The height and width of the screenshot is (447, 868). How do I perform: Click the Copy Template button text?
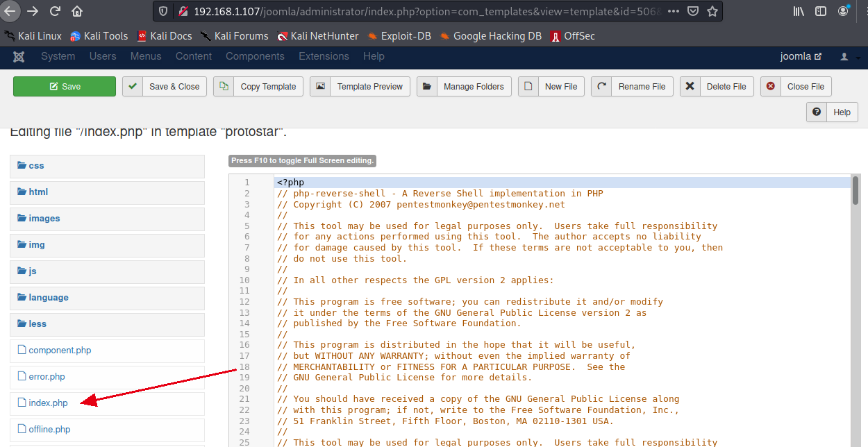click(x=268, y=87)
